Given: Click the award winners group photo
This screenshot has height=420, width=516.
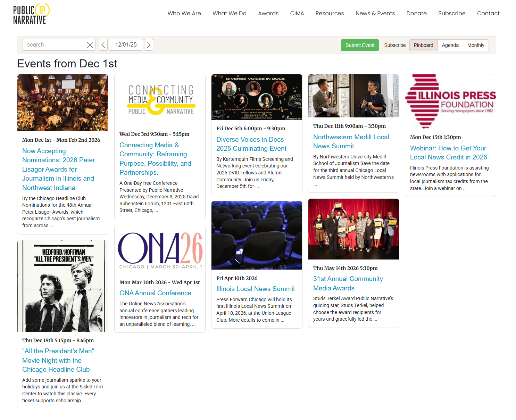Looking at the screenshot, I should click(353, 229).
